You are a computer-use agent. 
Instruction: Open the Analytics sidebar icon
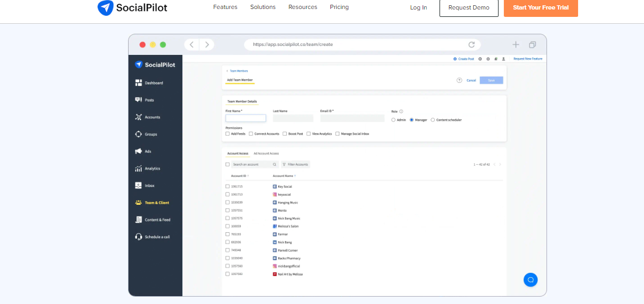click(x=139, y=168)
